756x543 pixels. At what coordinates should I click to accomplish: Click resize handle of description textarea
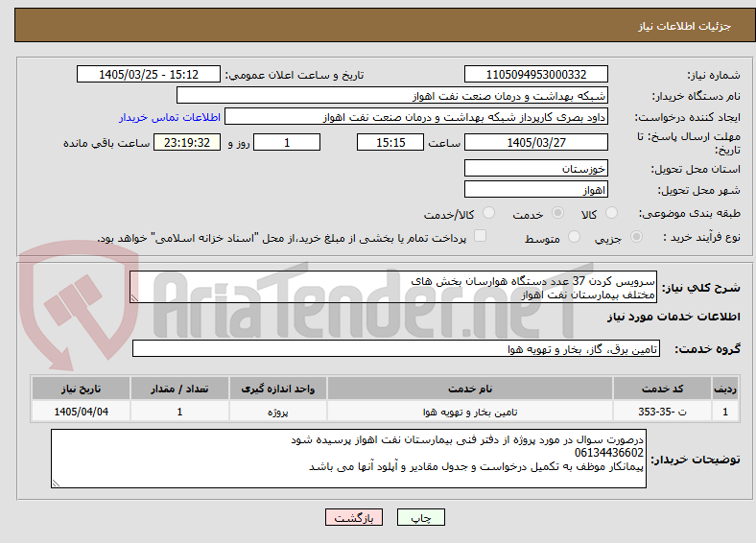(x=134, y=298)
